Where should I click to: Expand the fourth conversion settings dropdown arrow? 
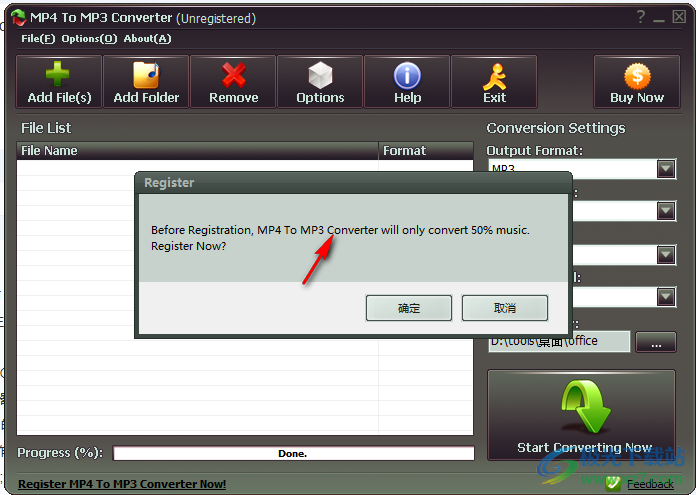(666, 297)
